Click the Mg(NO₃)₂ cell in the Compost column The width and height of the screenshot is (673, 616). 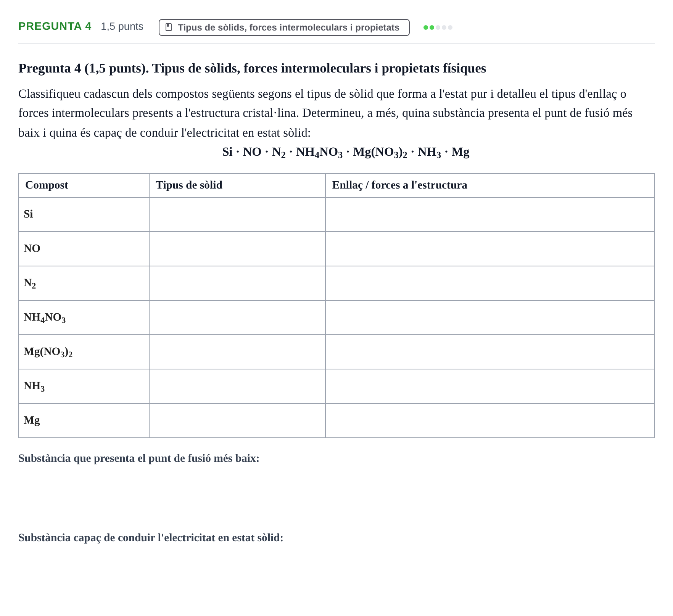(84, 352)
